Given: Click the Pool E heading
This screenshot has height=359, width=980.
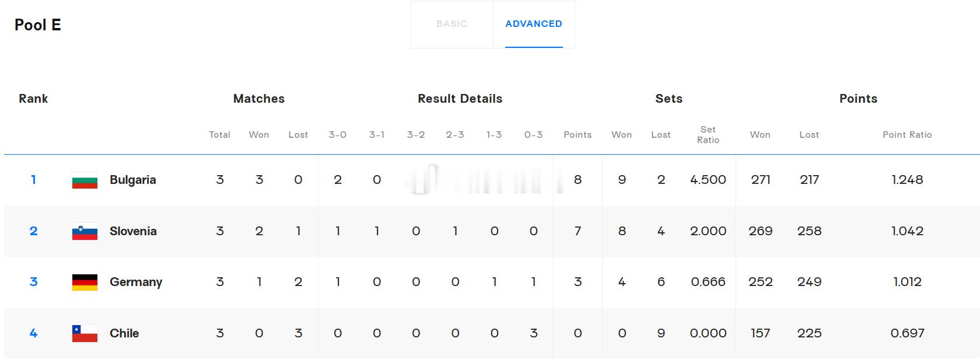Looking at the screenshot, I should click(x=38, y=25).
